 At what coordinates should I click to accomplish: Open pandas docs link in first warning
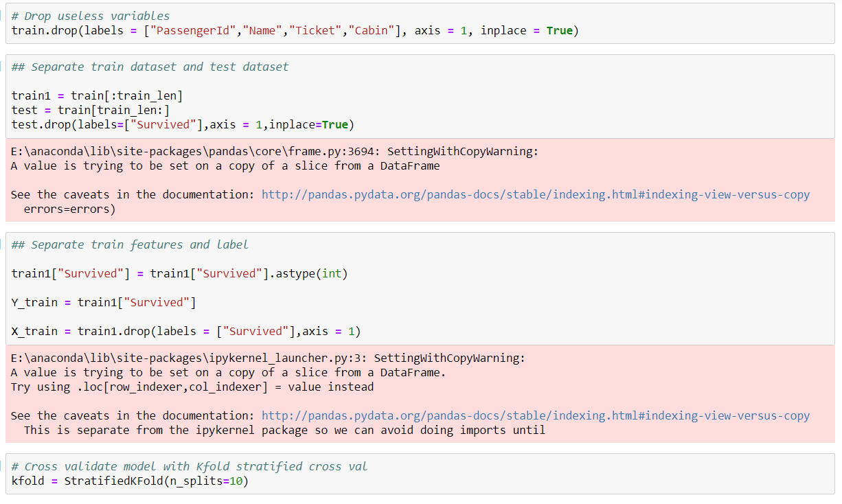(x=536, y=194)
